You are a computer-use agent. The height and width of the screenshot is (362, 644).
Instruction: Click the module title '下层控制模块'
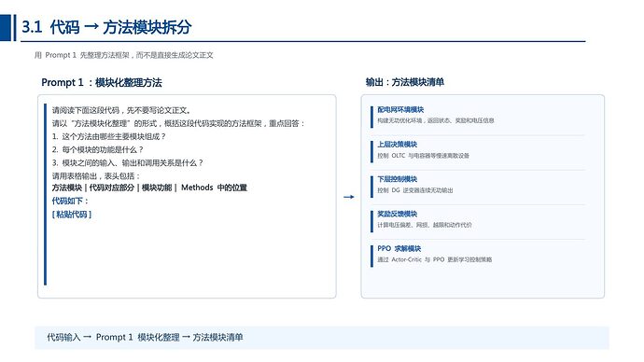point(398,179)
